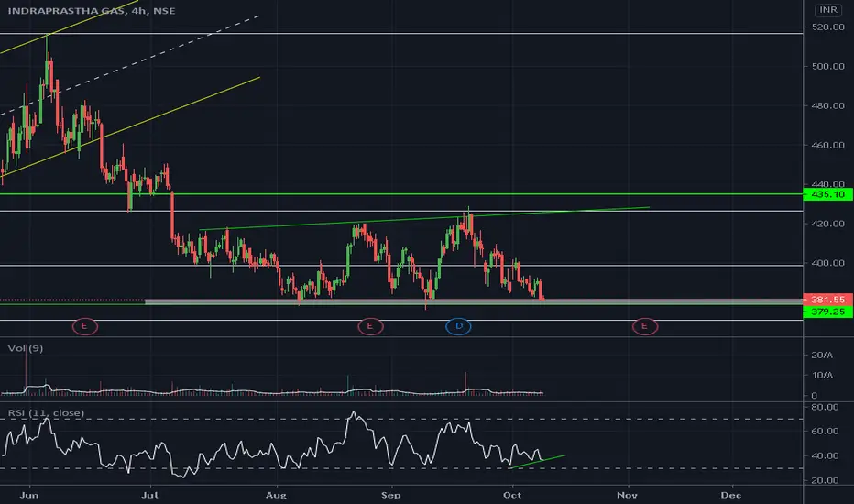Click the 400.00 price axis label

[827, 263]
